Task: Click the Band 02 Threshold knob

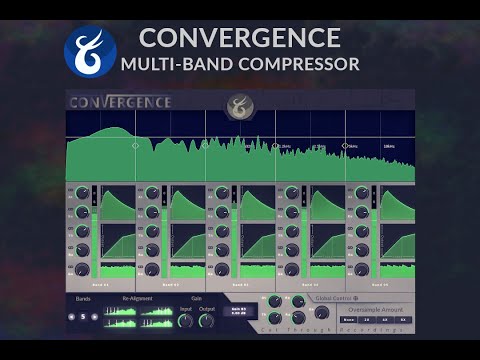Action: [x=152, y=231]
